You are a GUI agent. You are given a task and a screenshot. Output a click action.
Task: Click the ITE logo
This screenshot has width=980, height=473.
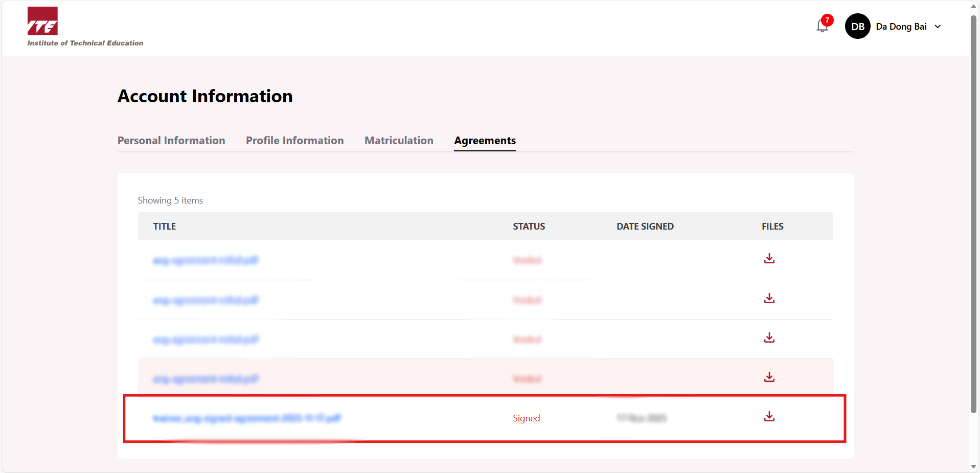coord(43,21)
